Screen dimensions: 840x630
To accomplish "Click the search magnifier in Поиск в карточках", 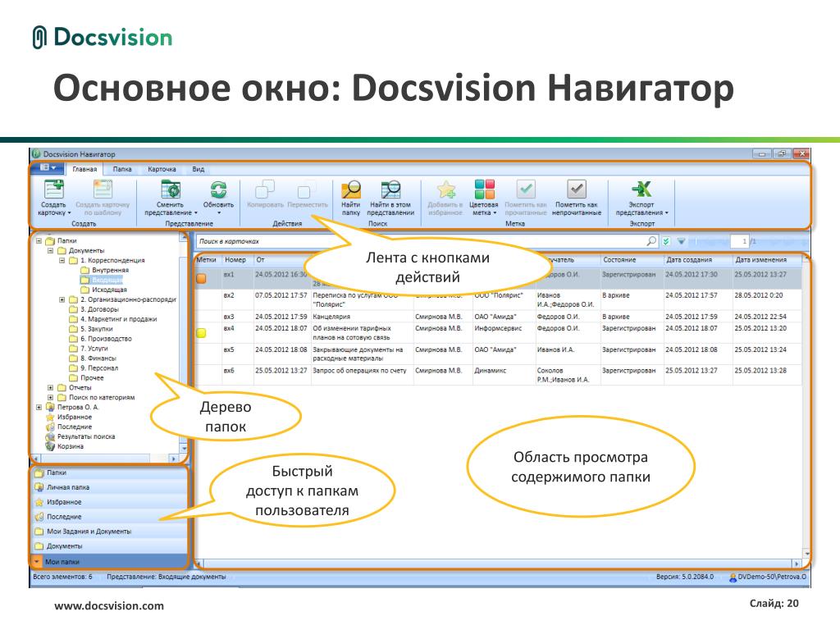I will (651, 241).
